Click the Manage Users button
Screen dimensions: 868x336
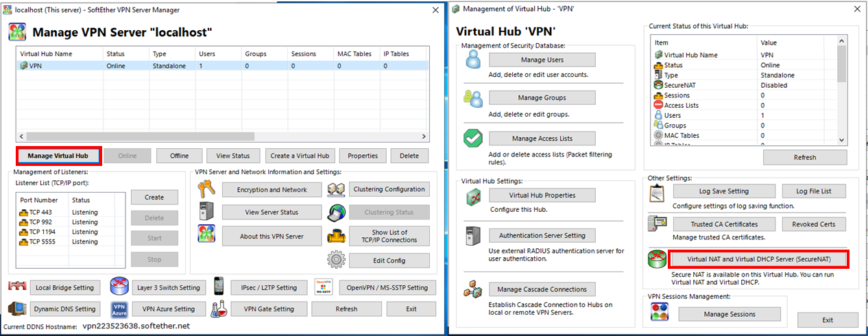click(x=542, y=60)
